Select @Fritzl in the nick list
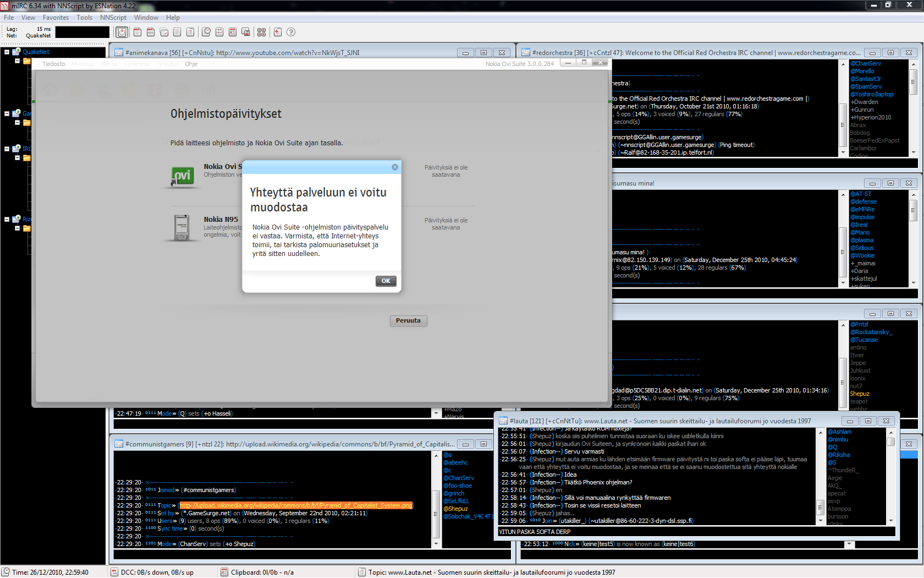This screenshot has height=578, width=924. tap(859, 324)
